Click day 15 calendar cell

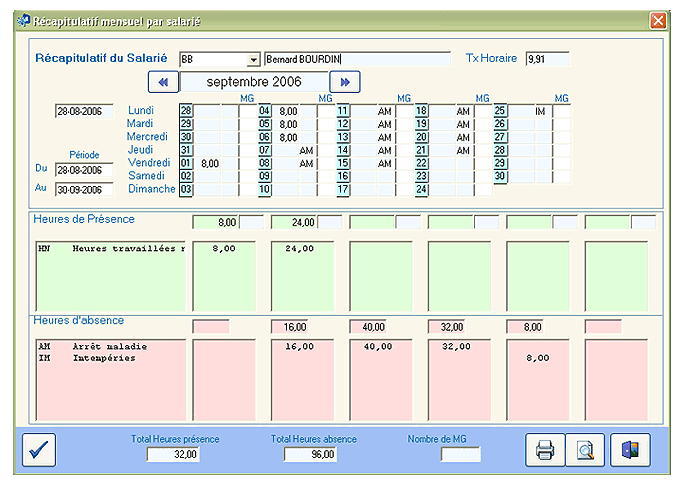(x=343, y=163)
